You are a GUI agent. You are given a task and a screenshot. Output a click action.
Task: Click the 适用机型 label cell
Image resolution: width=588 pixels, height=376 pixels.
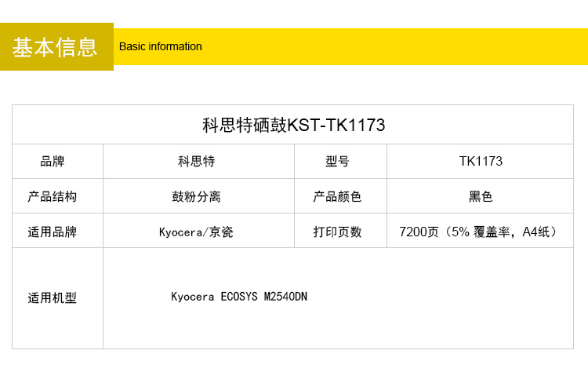point(53,298)
